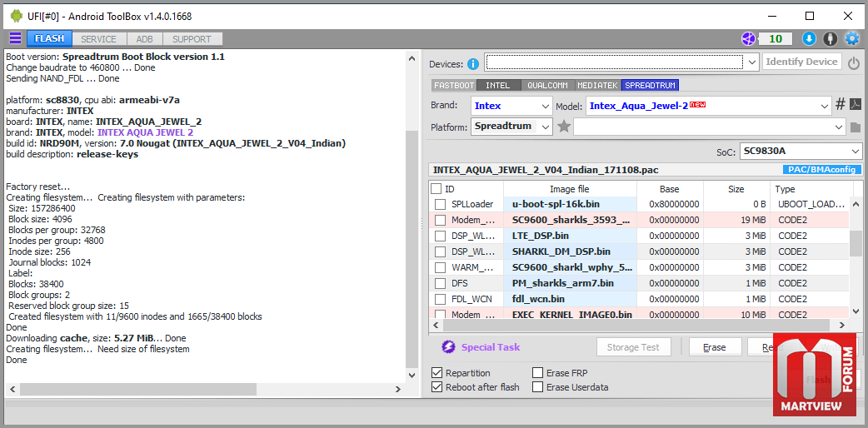Click the power icon beside Identify Device
The image size is (868, 428).
[854, 63]
